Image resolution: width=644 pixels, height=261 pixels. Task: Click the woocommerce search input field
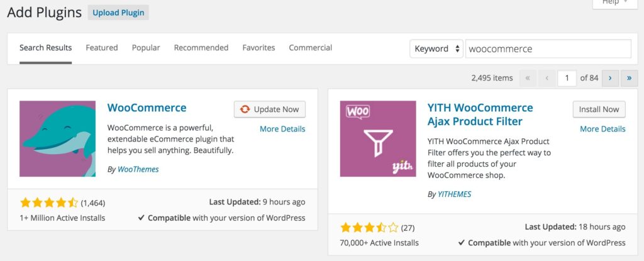548,49
